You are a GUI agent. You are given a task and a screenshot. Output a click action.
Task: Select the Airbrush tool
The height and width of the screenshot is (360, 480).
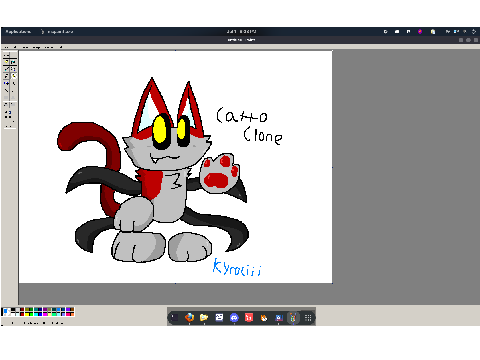(x=6, y=83)
